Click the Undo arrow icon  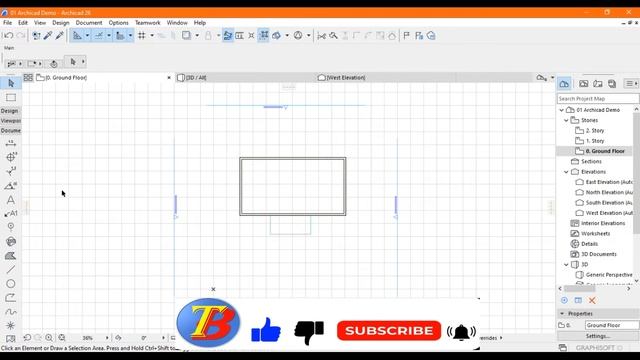(x=9, y=36)
